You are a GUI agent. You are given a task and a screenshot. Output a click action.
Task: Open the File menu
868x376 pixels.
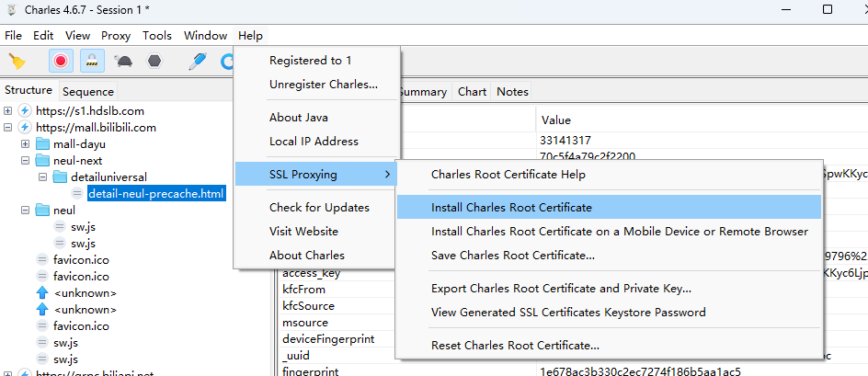[x=13, y=36]
